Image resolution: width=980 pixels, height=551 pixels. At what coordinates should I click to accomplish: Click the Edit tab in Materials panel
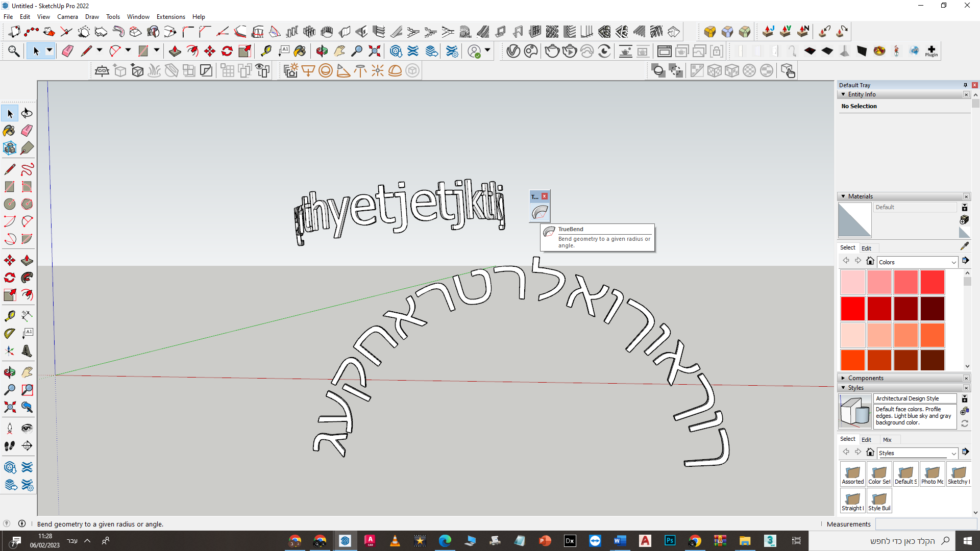coord(866,248)
